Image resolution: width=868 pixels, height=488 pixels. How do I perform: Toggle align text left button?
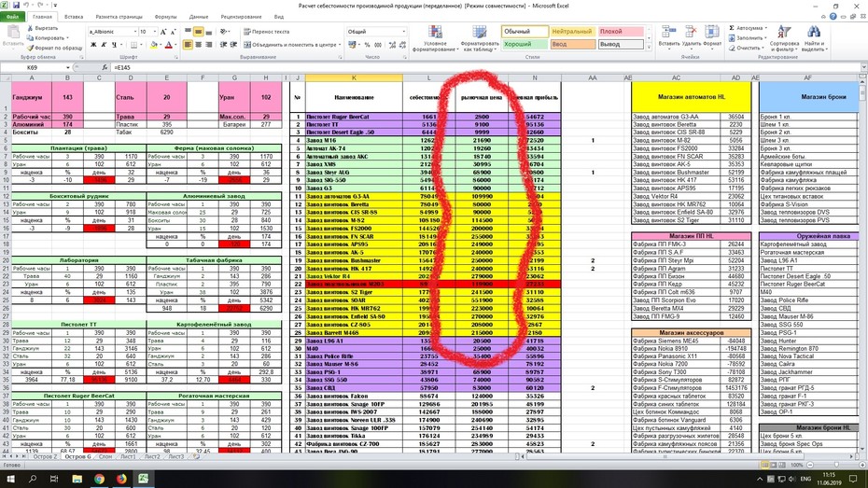pyautogui.click(x=189, y=45)
